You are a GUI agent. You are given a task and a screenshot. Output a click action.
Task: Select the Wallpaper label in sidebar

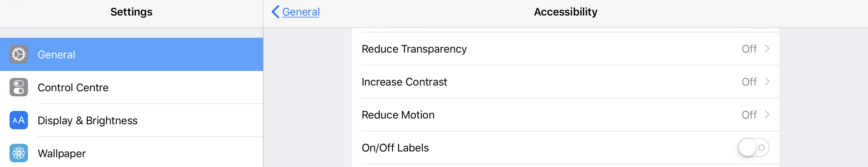point(62,153)
